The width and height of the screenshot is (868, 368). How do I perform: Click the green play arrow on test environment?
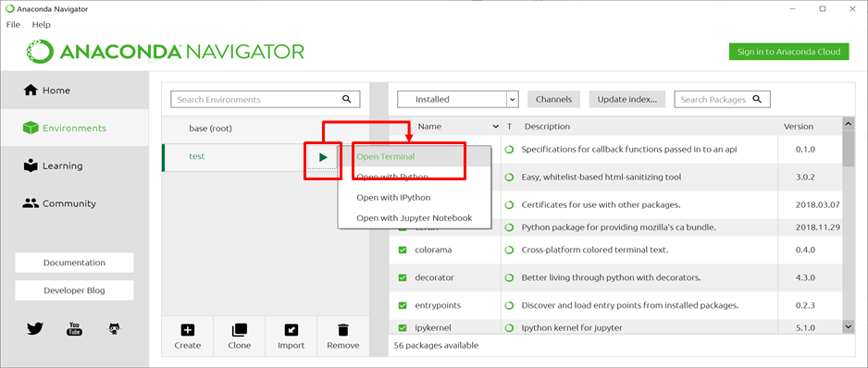click(x=323, y=158)
